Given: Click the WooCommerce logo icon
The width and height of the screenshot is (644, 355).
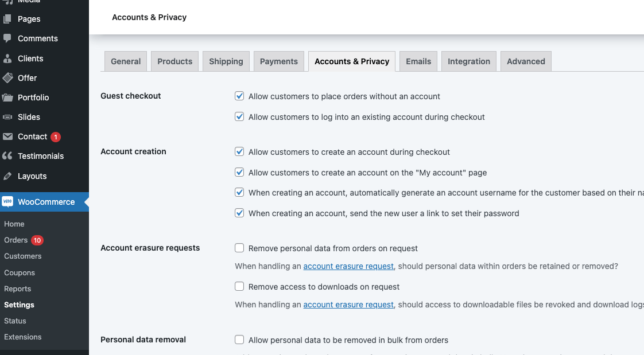Looking at the screenshot, I should pos(7,202).
